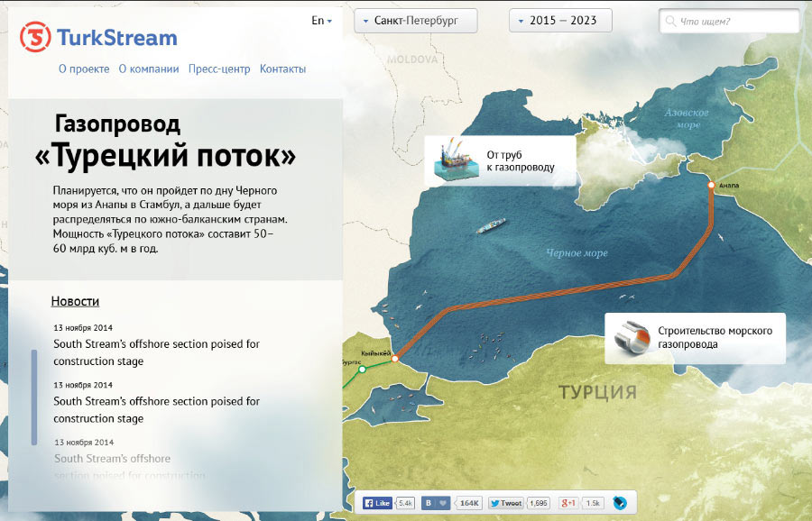Click the Google +1 button
This screenshot has width=812, height=521.
(x=569, y=503)
